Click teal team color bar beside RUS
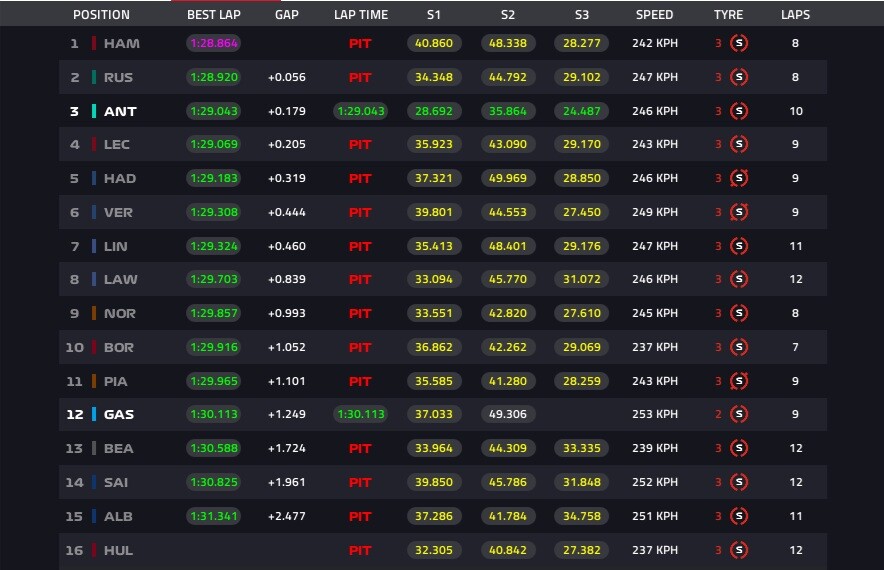884x570 pixels. [94, 77]
